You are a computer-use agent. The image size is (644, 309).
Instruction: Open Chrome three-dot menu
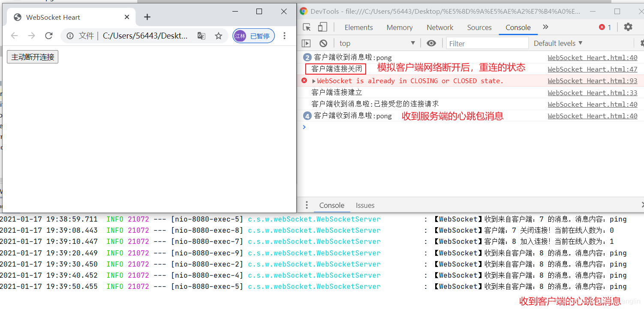(x=284, y=36)
